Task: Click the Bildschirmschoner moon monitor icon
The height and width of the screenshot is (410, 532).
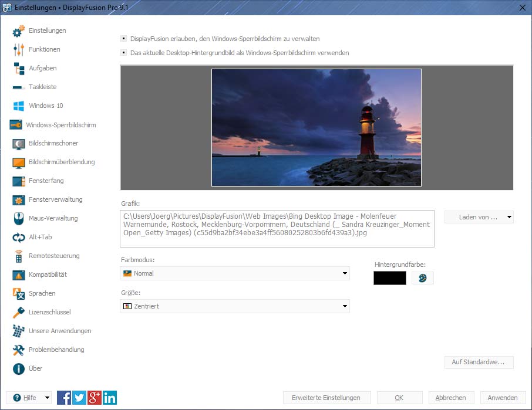Action: [19, 144]
